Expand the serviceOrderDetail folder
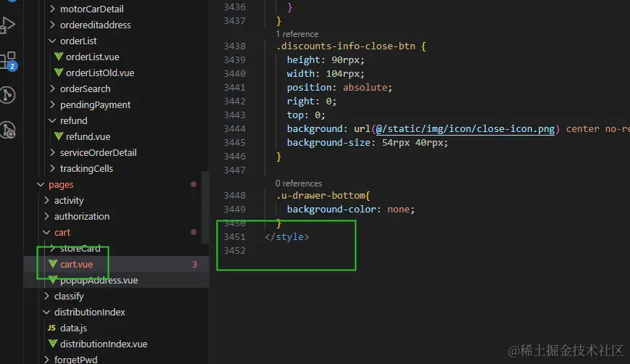 pos(52,152)
